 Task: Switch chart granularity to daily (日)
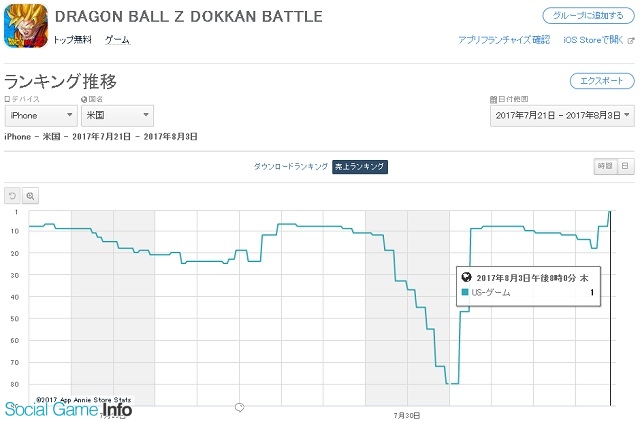625,166
